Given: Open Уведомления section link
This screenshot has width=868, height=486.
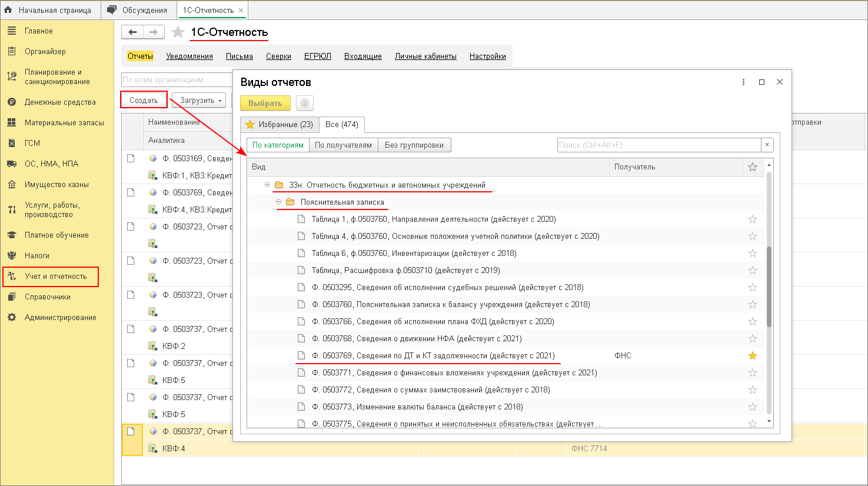Looking at the screenshot, I should click(189, 56).
